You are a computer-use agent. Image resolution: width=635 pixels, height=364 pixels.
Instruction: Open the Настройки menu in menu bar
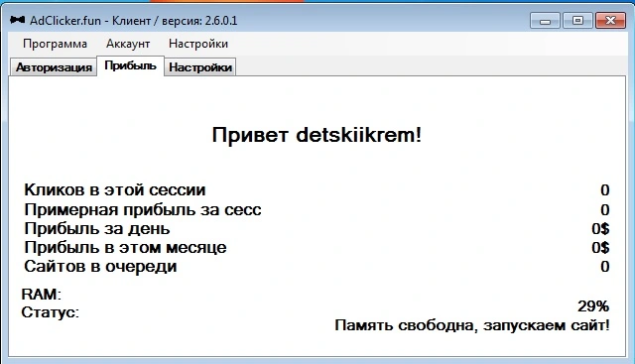(x=198, y=44)
